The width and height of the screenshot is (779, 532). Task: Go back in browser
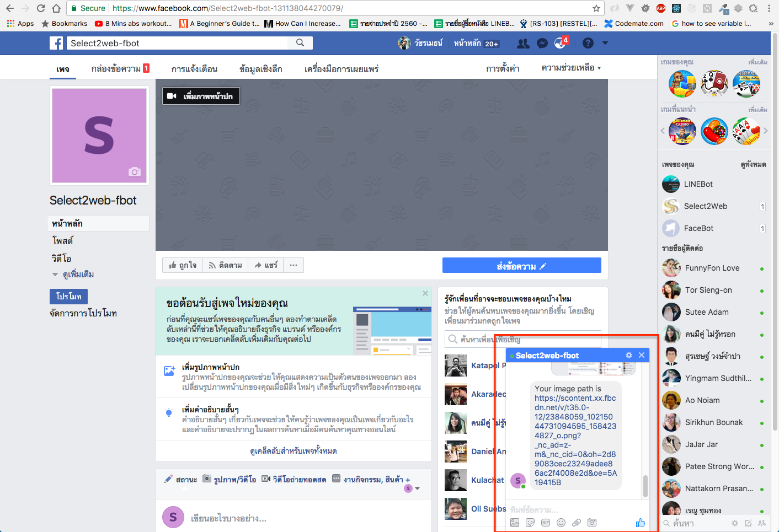(x=9, y=8)
